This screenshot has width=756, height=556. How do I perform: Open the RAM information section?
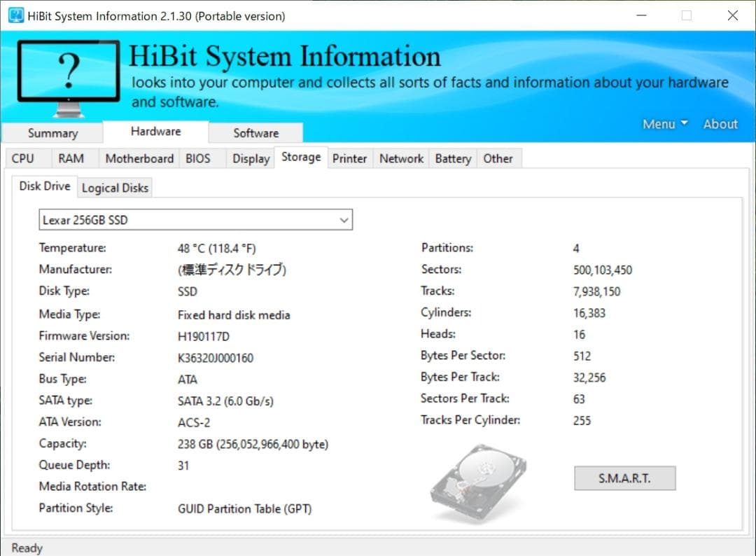pyautogui.click(x=72, y=158)
